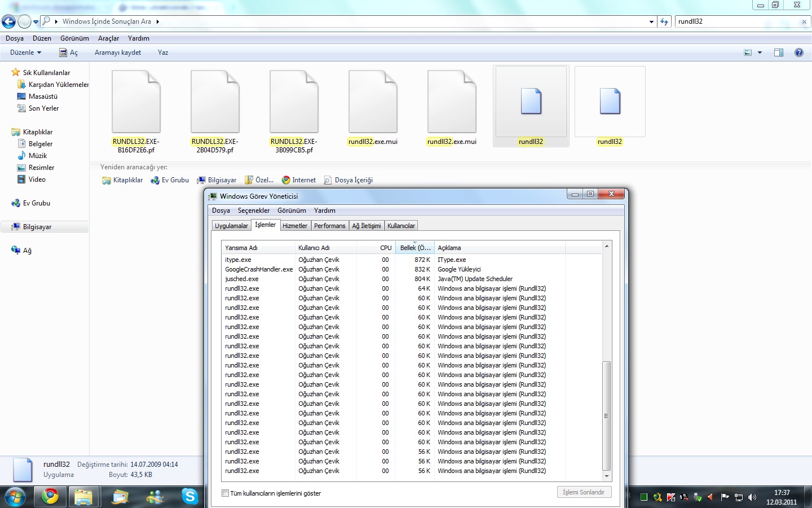This screenshot has height=508, width=812.
Task: Open the address bar history dropdown
Action: pos(651,22)
